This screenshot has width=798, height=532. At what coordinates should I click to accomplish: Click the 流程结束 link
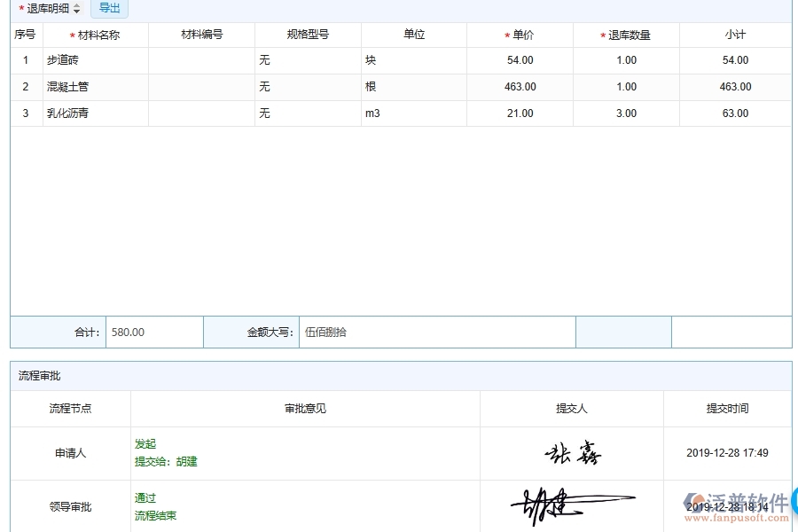click(x=157, y=515)
